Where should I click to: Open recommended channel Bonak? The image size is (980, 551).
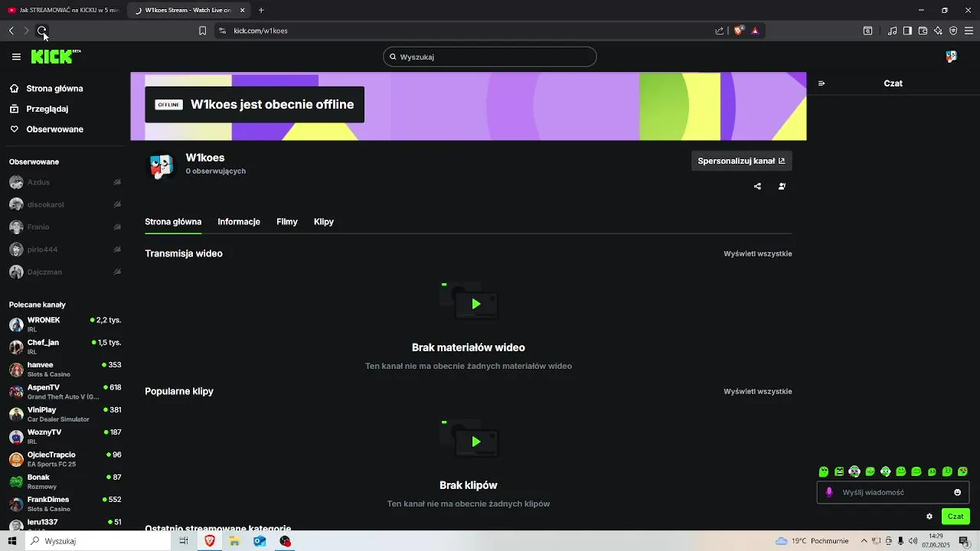pos(65,481)
